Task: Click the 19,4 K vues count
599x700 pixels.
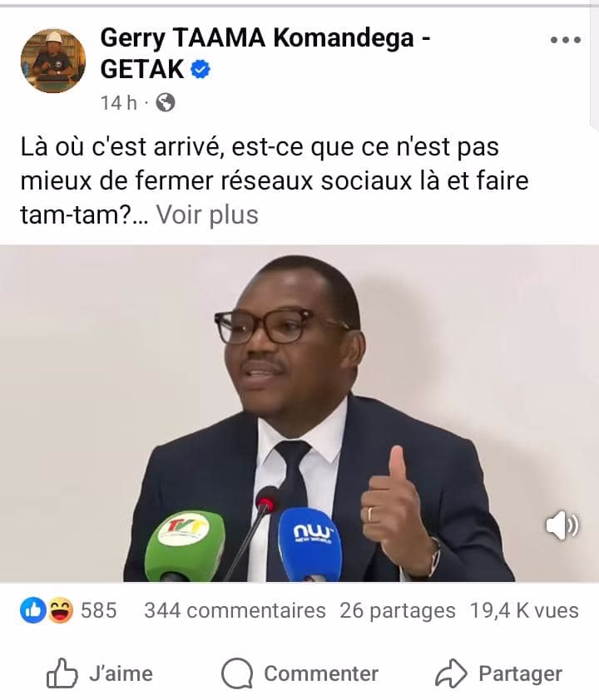Action: point(524,610)
